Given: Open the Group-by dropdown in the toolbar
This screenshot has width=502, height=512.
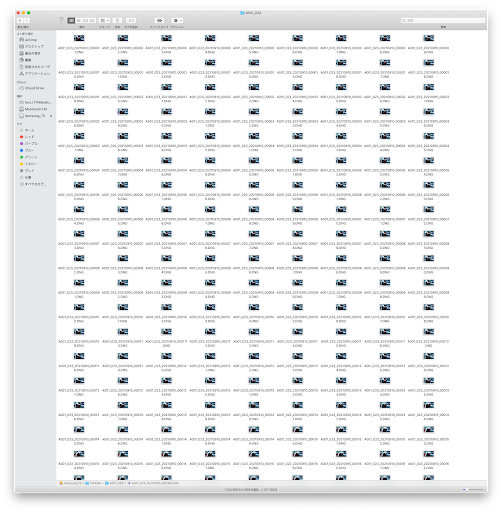Looking at the screenshot, I should pyautogui.click(x=105, y=21).
